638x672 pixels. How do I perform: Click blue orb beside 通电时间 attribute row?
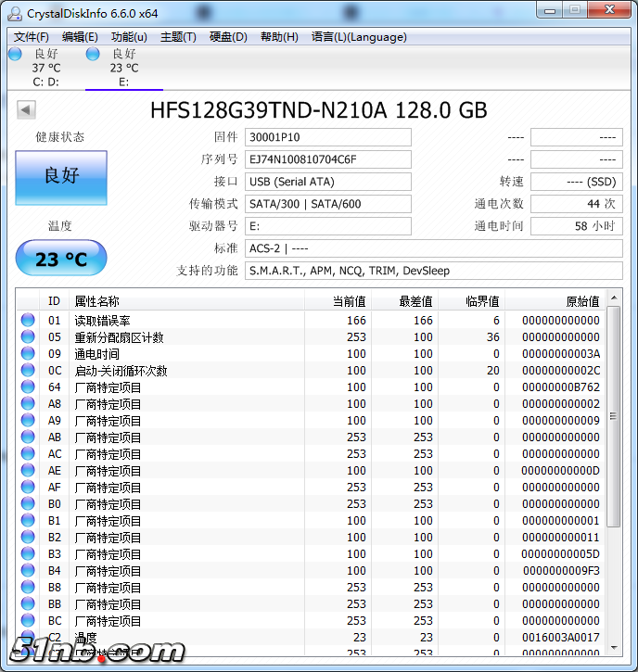click(28, 354)
